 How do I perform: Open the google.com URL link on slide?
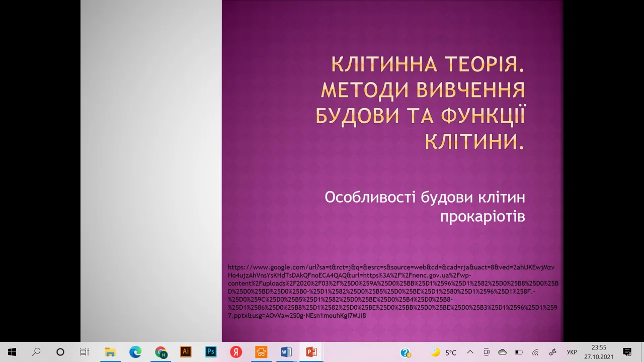pyautogui.click(x=392, y=292)
